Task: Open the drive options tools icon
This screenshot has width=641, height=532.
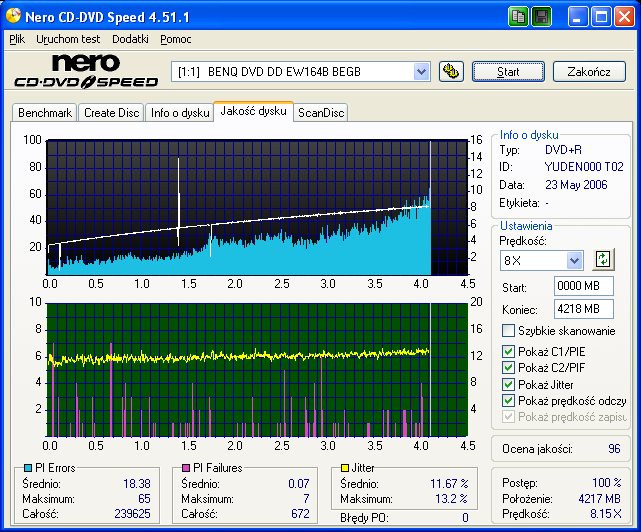Action: pos(451,72)
